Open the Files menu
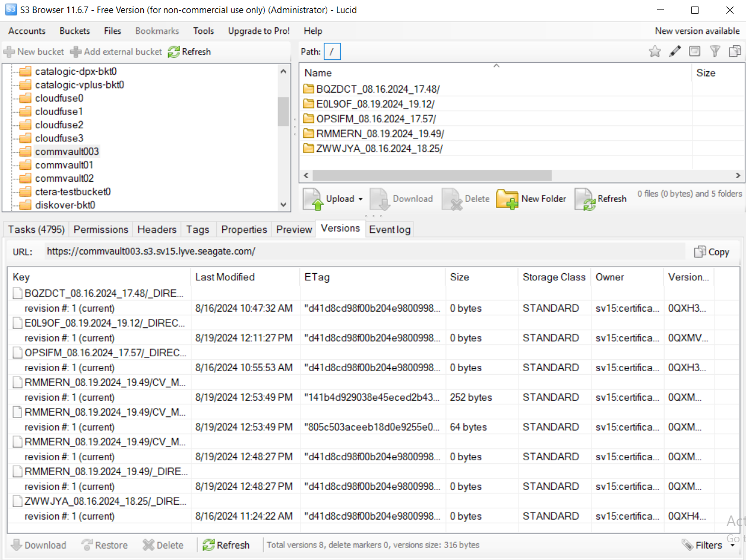746x560 pixels. pyautogui.click(x=112, y=31)
